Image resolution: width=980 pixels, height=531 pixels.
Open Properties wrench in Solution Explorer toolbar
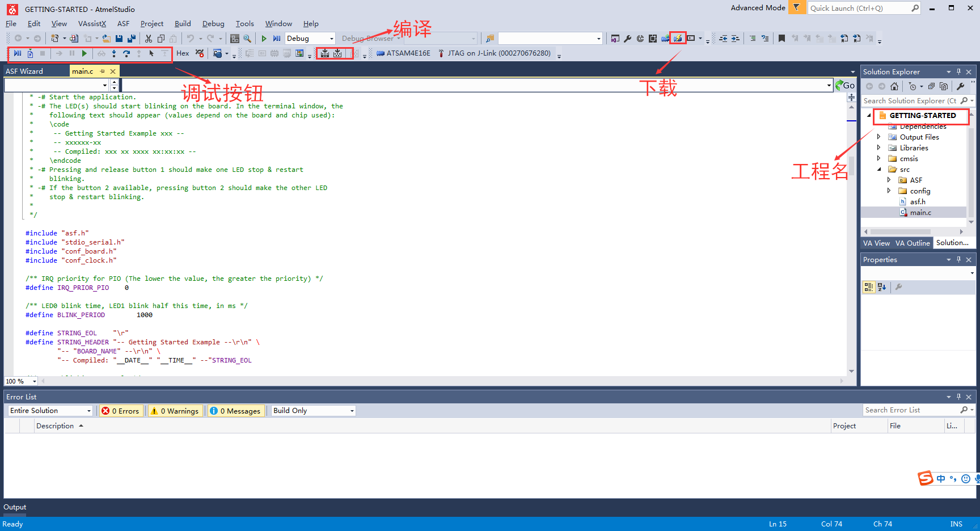[x=961, y=86]
